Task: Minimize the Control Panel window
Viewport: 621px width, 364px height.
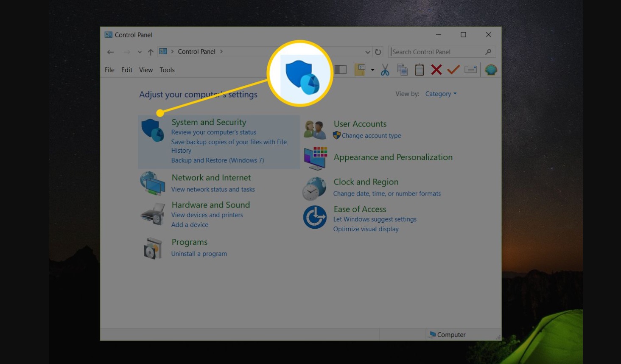Action: click(439, 35)
